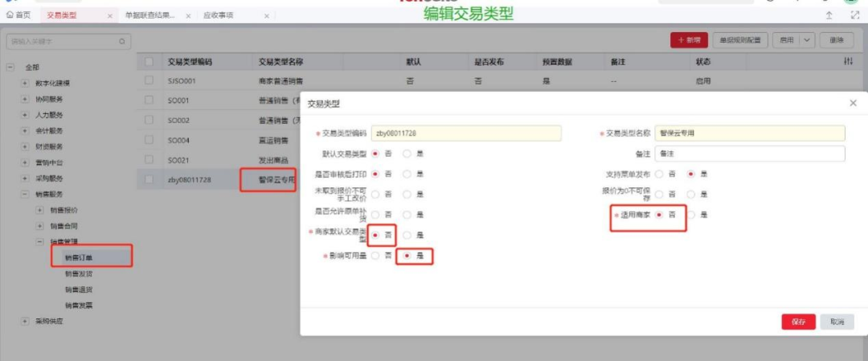Viewport: 868px width, 361px height.
Task: Select 销售订单 in the tree
Action: tap(79, 257)
